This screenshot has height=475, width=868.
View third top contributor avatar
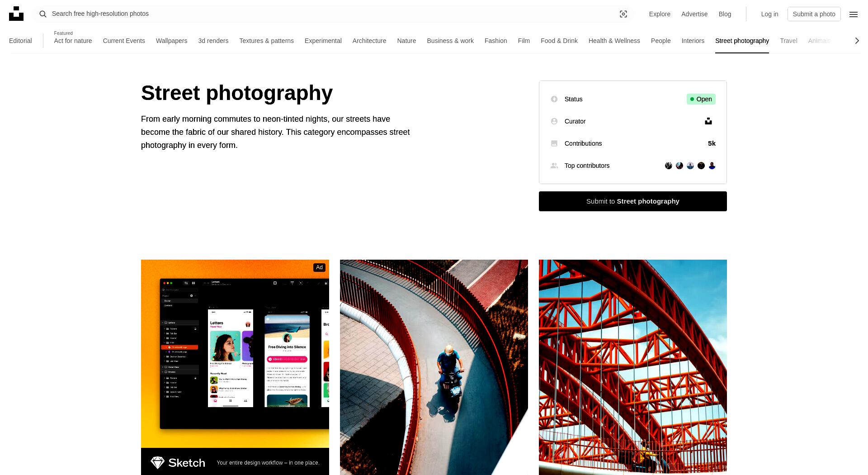[690, 166]
